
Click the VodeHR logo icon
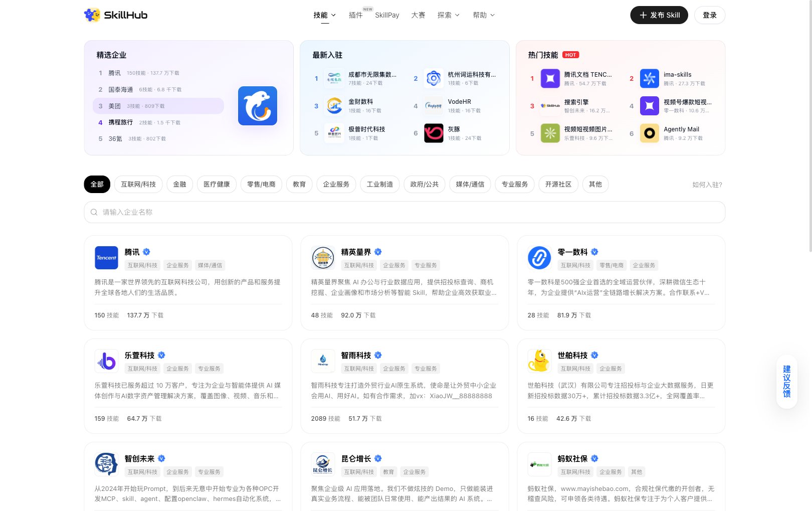pyautogui.click(x=434, y=106)
